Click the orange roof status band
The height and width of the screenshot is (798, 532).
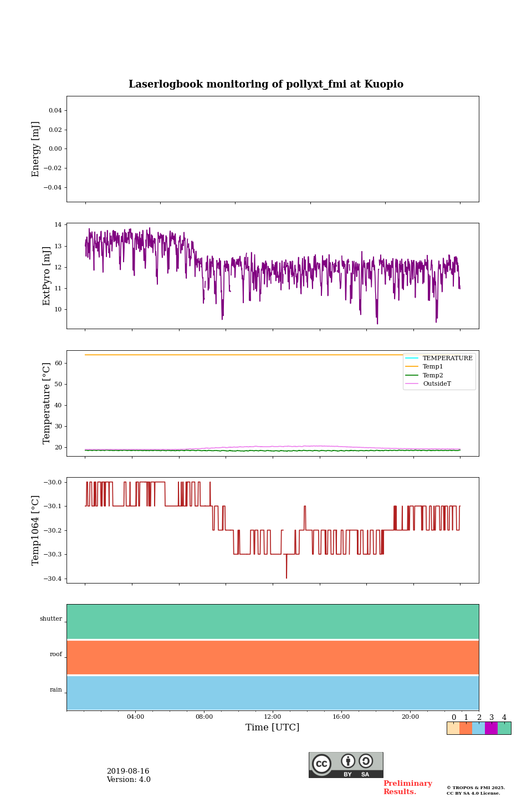point(273,657)
